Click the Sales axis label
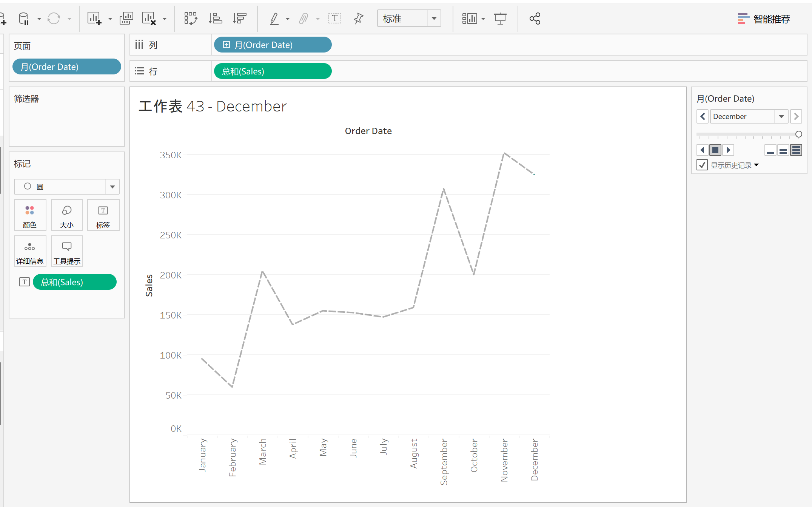Screen dimensions: 812x507 pos(149,286)
